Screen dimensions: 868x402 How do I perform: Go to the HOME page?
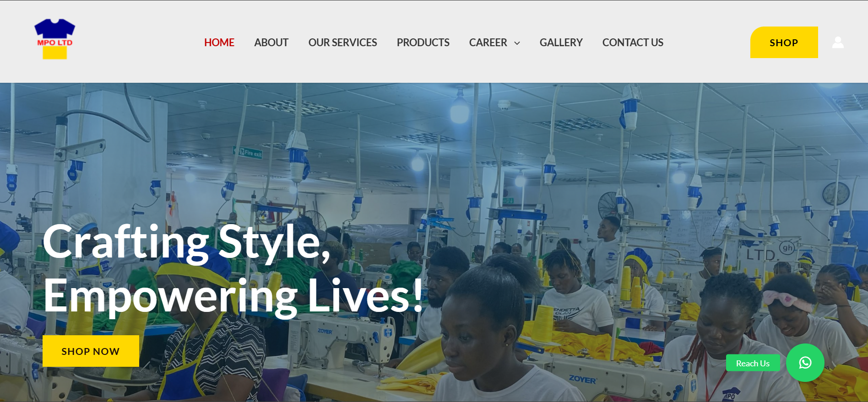[x=219, y=43]
